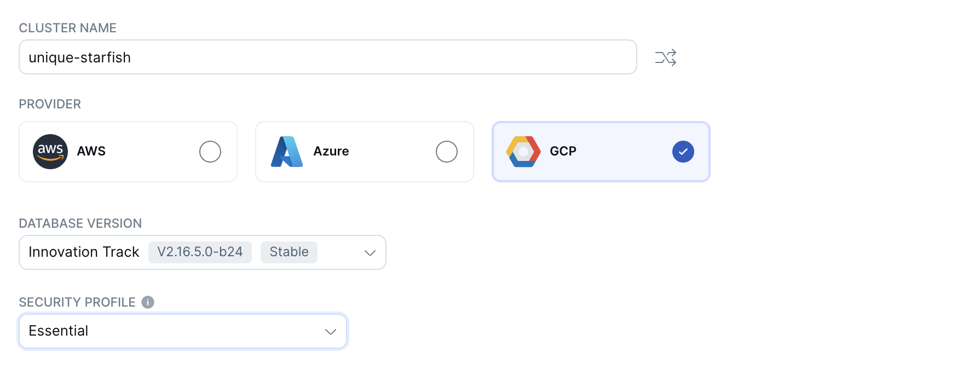
Task: Select the AWS provider radio button
Action: click(210, 152)
